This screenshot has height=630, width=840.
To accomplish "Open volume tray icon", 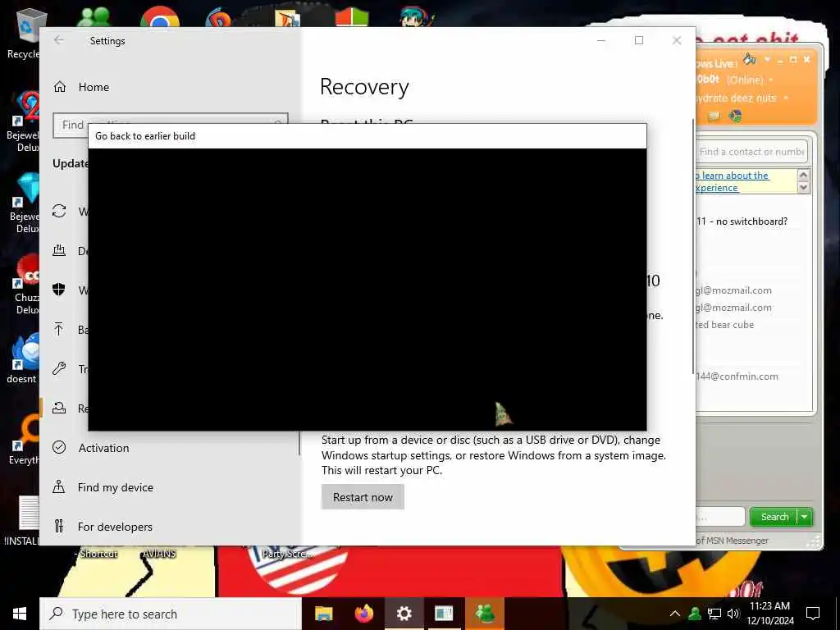I will tap(733, 614).
